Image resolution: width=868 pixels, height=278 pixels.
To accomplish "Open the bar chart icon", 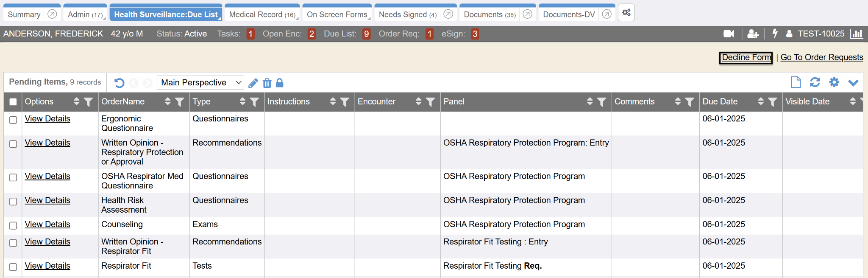I will pyautogui.click(x=857, y=34).
